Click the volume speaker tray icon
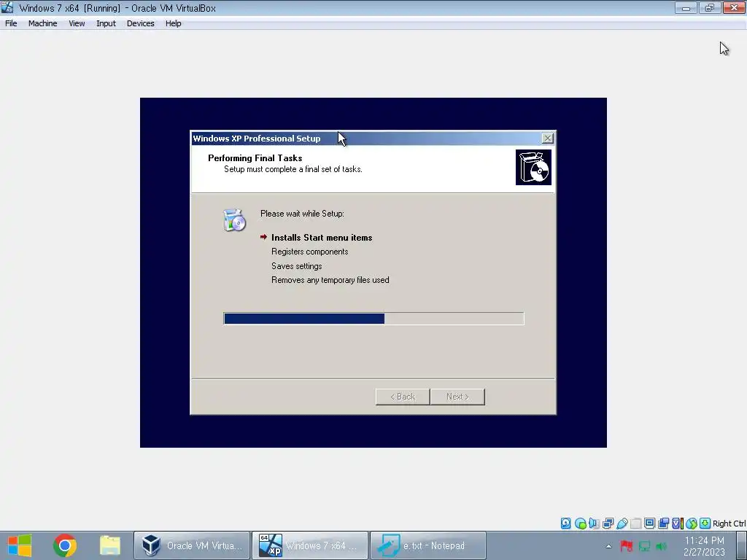 click(x=662, y=546)
